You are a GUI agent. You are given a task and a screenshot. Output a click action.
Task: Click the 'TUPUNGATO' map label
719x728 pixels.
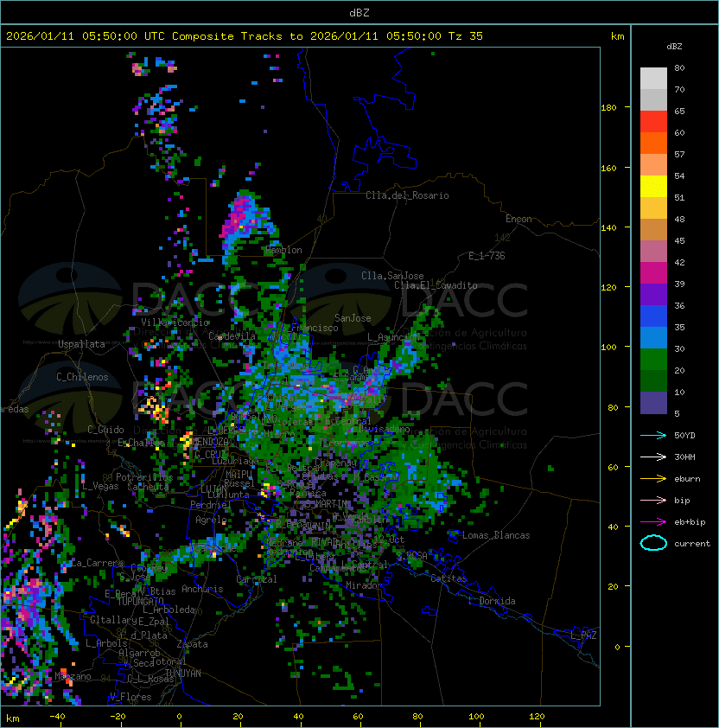point(140,601)
